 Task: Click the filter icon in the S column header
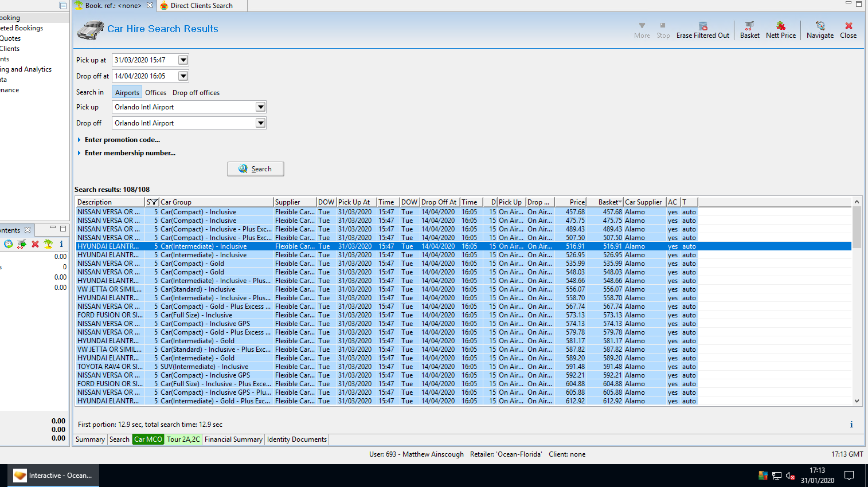pos(154,202)
